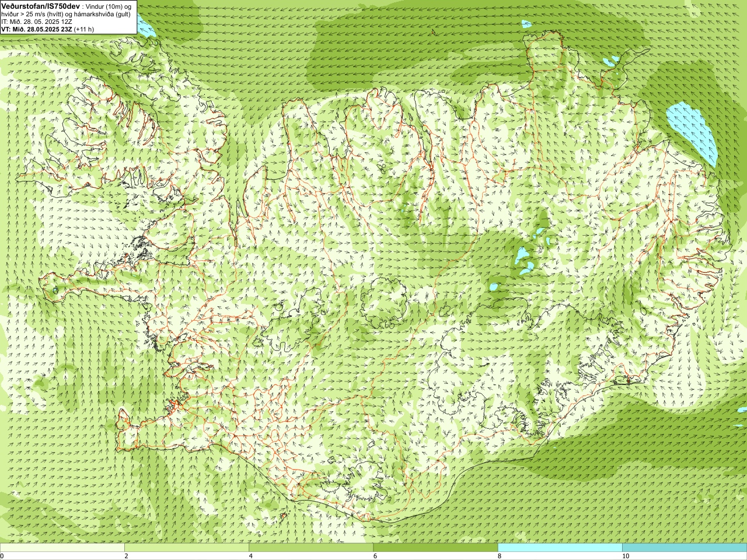Click the legend tick label '6'
The height and width of the screenshot is (560, 747).
tap(375, 556)
